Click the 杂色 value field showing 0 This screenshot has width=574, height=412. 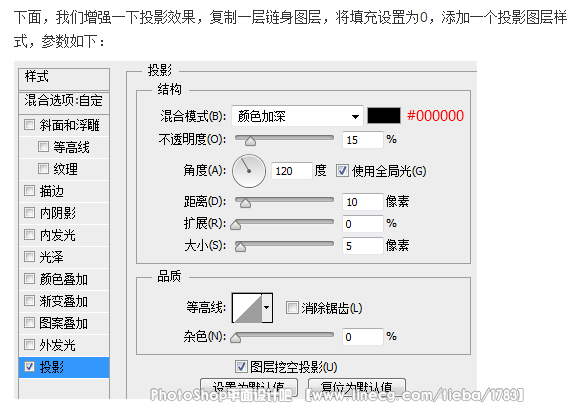click(x=363, y=337)
